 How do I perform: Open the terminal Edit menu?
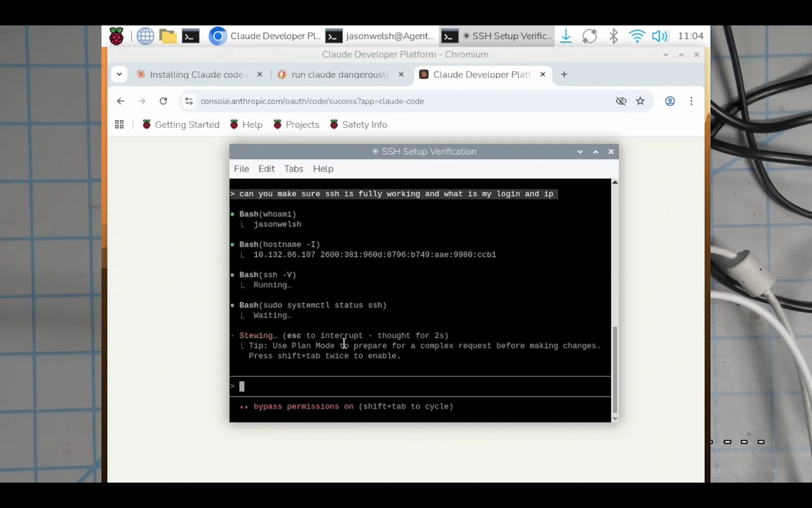(x=266, y=169)
